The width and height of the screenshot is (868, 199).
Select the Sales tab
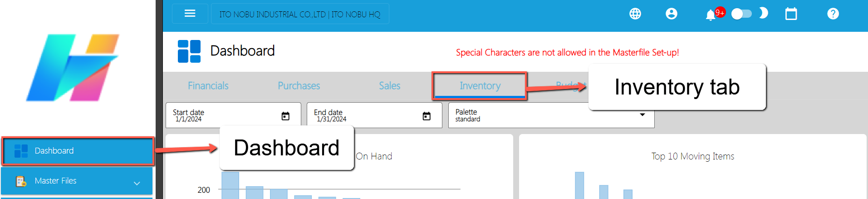tap(390, 85)
